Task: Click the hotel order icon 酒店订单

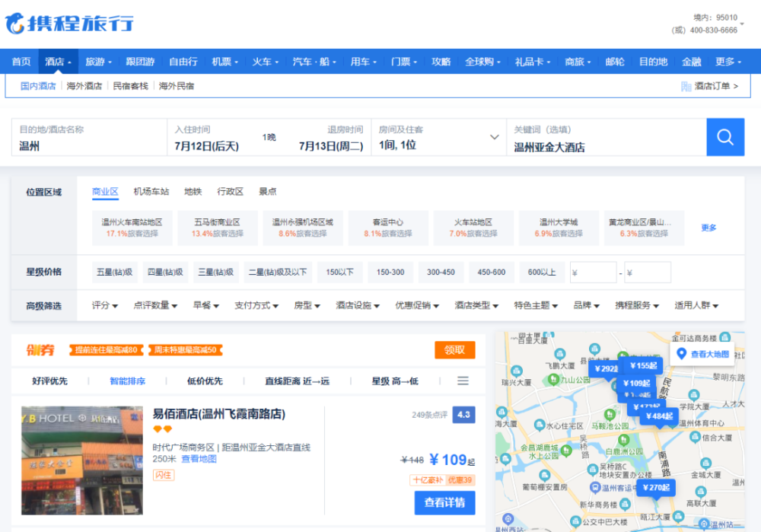Action: tap(686, 86)
